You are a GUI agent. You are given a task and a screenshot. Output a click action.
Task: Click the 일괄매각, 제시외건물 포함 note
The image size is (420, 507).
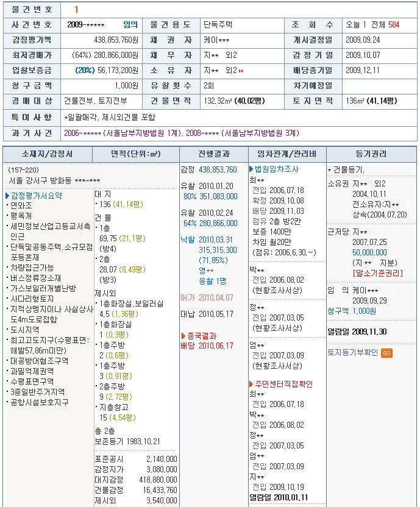[110, 117]
